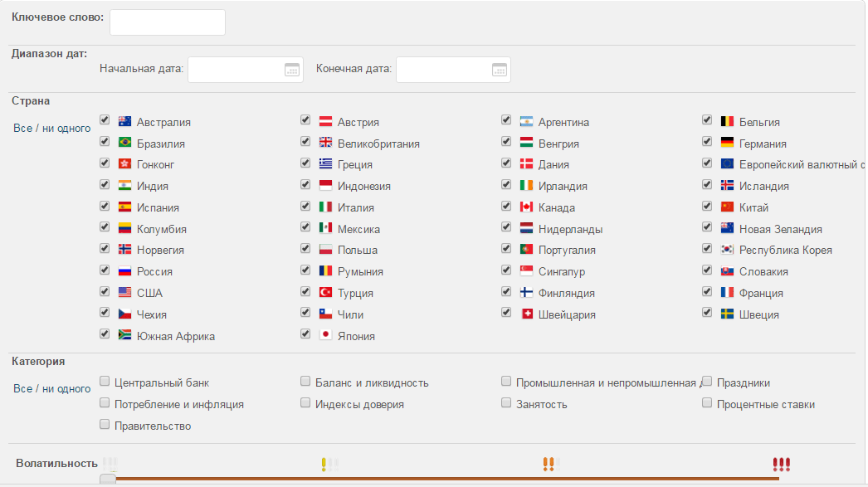Viewport: 868px width, 487px height.
Task: Click the Austria flag icon
Action: (x=325, y=121)
